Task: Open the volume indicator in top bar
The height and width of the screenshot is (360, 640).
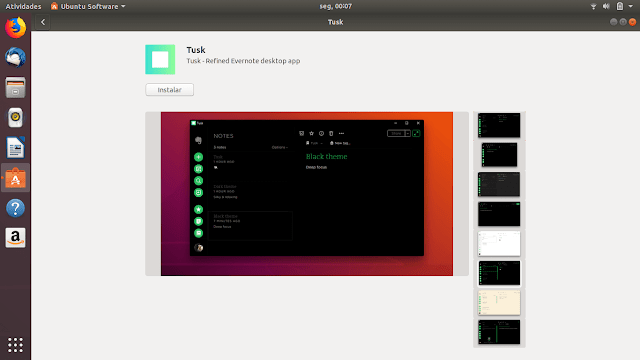Action: click(606, 6)
